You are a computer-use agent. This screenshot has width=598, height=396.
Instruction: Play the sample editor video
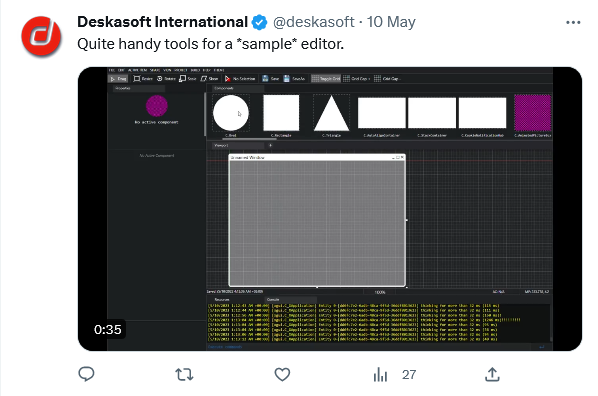[x=330, y=209]
